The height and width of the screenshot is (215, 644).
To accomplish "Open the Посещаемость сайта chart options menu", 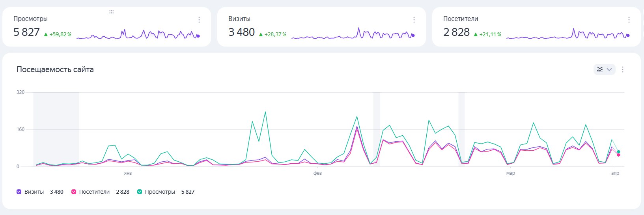I will (623, 69).
